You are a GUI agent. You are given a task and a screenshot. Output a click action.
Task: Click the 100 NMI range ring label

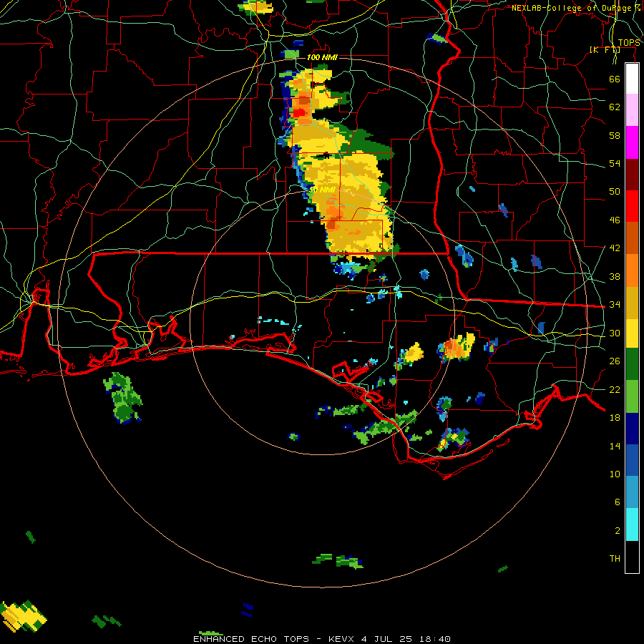click(x=322, y=57)
